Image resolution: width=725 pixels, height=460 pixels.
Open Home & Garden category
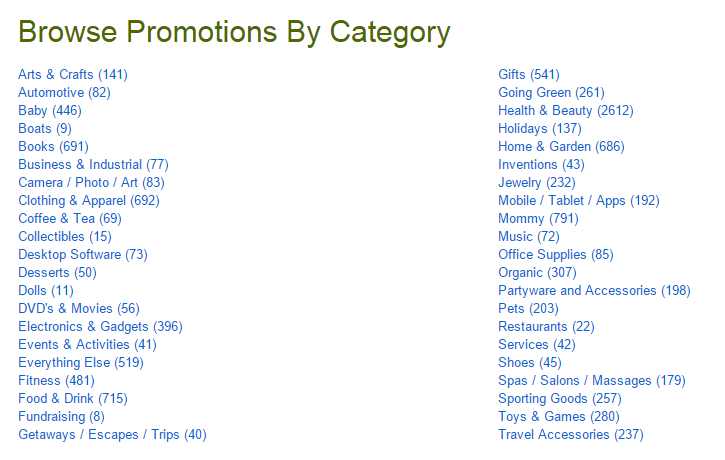coord(561,147)
